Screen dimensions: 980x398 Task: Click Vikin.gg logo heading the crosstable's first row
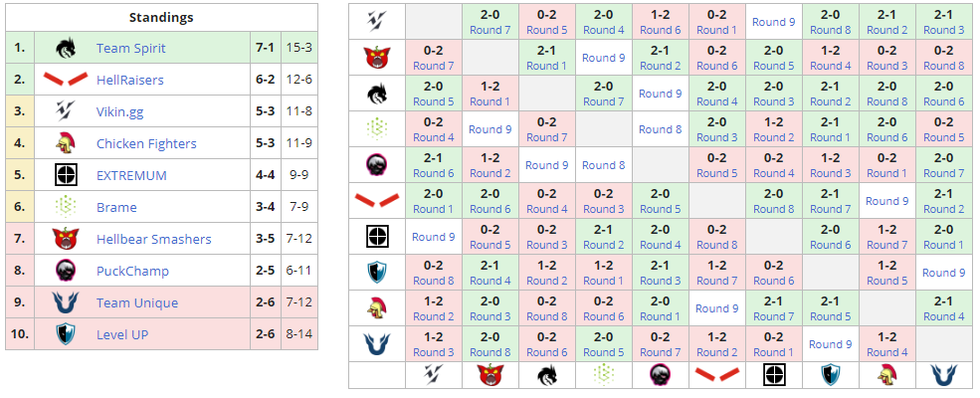pyautogui.click(x=377, y=22)
